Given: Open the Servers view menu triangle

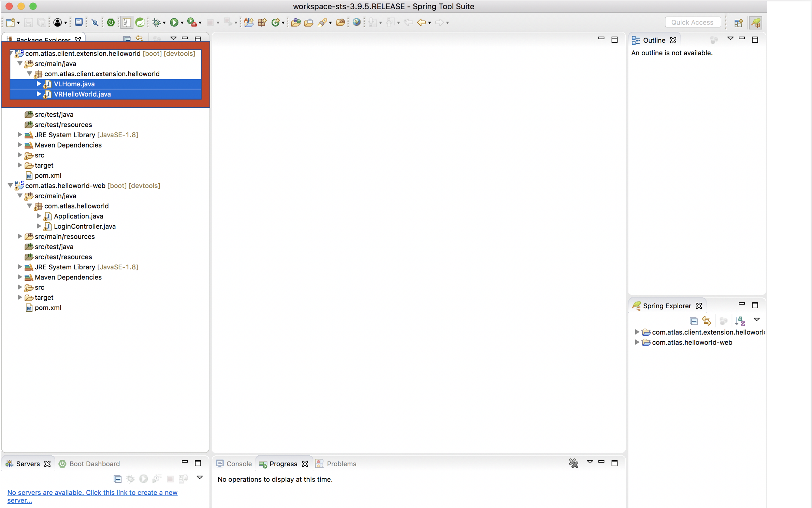Looking at the screenshot, I should coord(200,478).
